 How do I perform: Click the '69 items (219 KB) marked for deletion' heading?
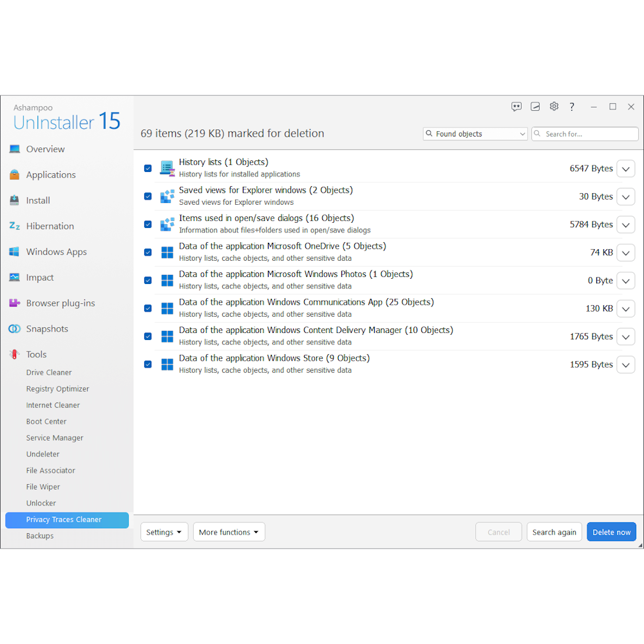232,133
